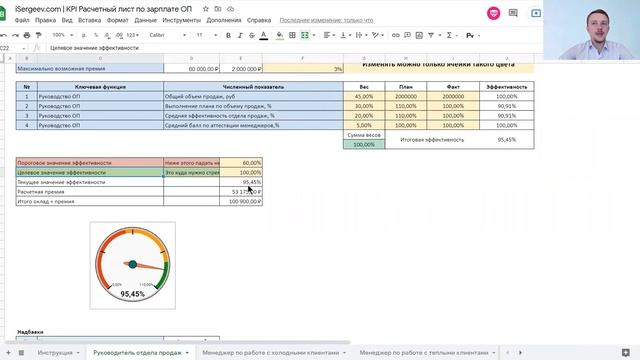This screenshot has width=640, height=360.
Task: Open the Дополнения menu
Action: point(224,20)
